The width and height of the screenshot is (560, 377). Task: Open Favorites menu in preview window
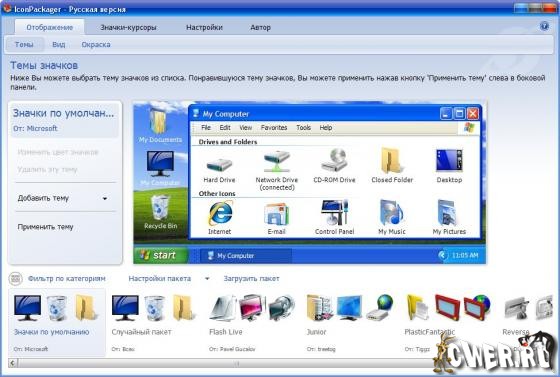[274, 127]
